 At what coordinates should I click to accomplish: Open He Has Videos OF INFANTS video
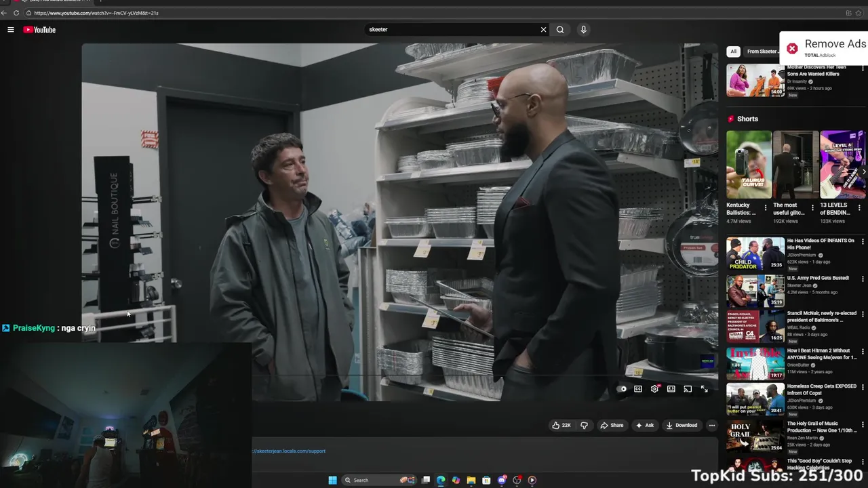coord(755,253)
